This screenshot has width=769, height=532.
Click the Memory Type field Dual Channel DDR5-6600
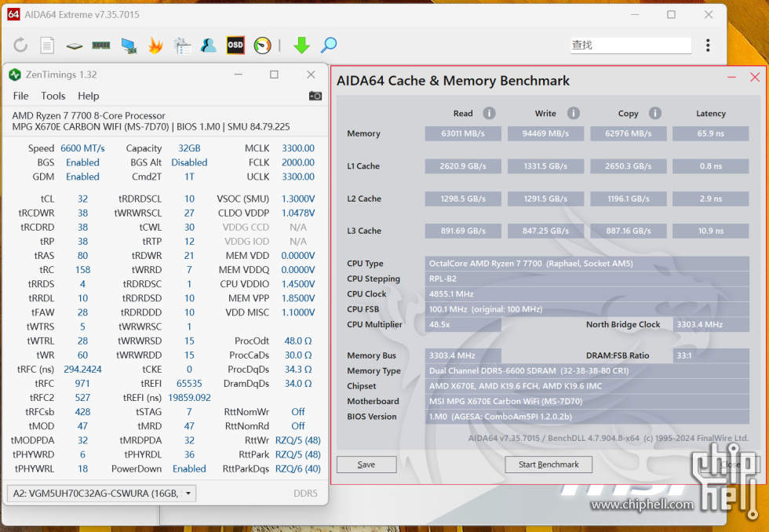pyautogui.click(x=587, y=370)
